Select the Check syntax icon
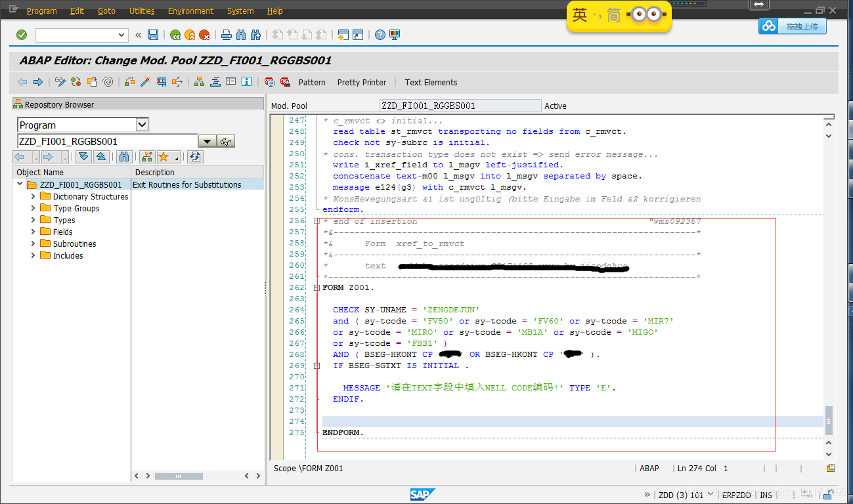Viewport: 853px width, 504px height. click(x=75, y=81)
